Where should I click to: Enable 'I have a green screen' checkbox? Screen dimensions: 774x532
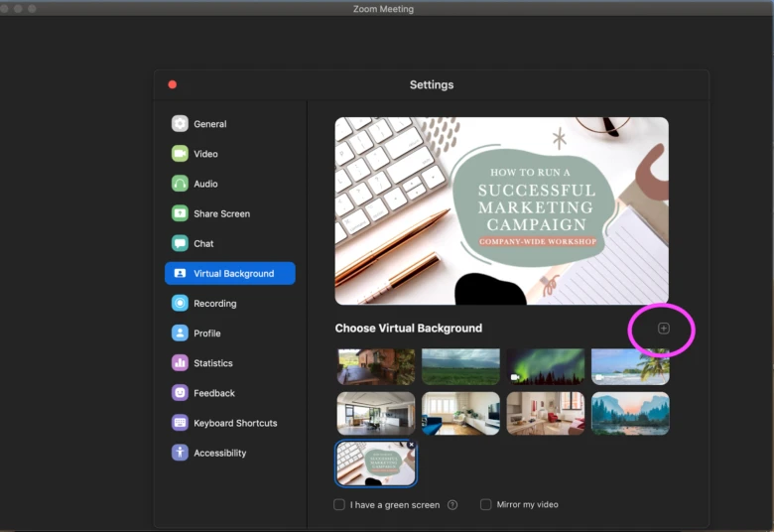[x=339, y=505]
